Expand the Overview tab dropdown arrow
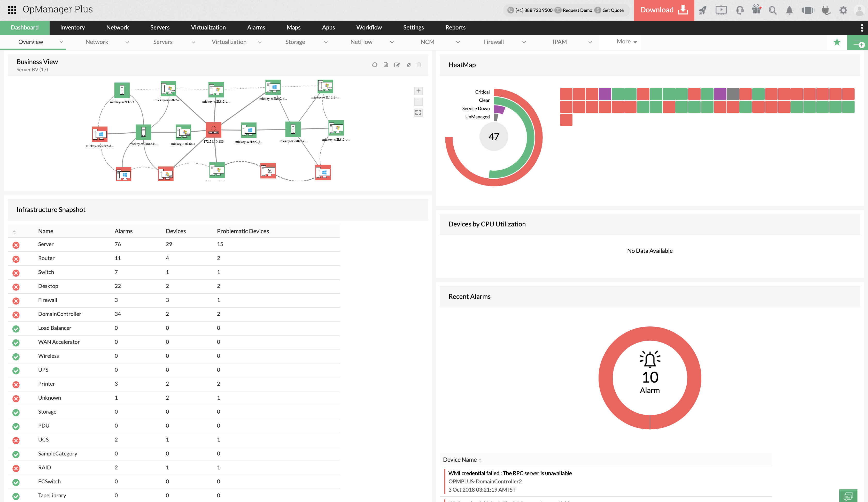868x502 pixels. pyautogui.click(x=61, y=42)
